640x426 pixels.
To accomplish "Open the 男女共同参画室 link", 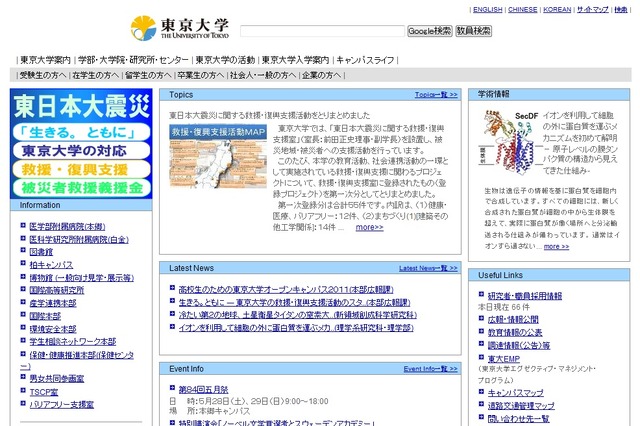I will (x=57, y=379).
